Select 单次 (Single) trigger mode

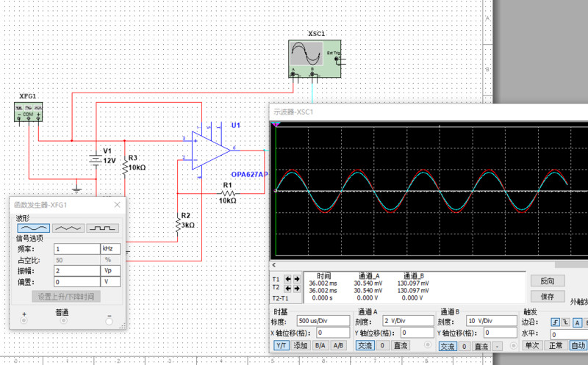pos(531,345)
